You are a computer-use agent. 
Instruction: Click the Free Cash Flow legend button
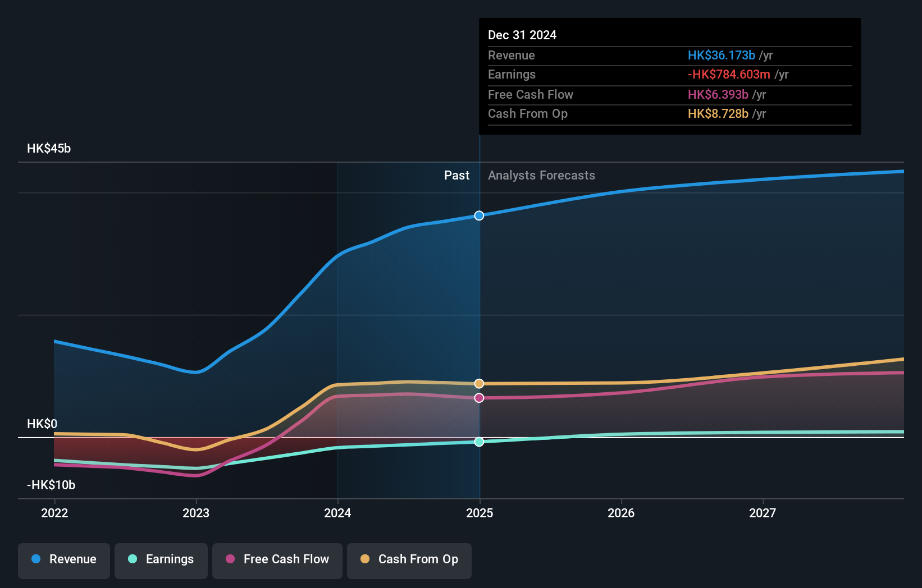coord(277,559)
